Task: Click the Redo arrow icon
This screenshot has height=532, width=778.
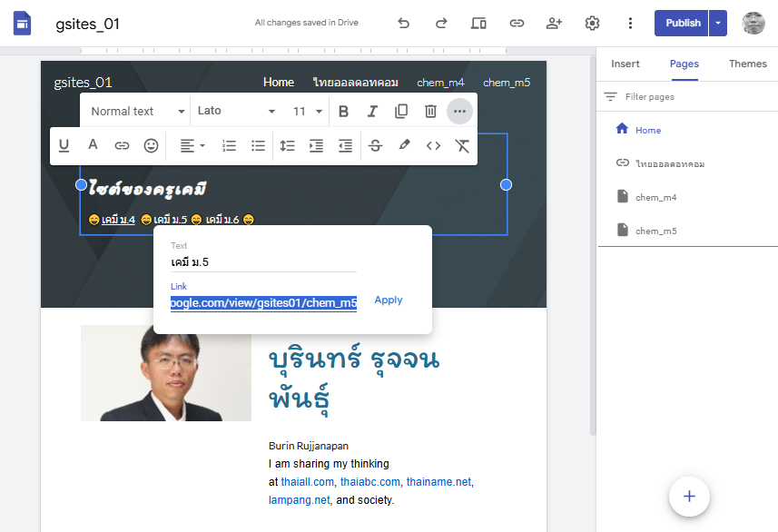Action: (441, 24)
